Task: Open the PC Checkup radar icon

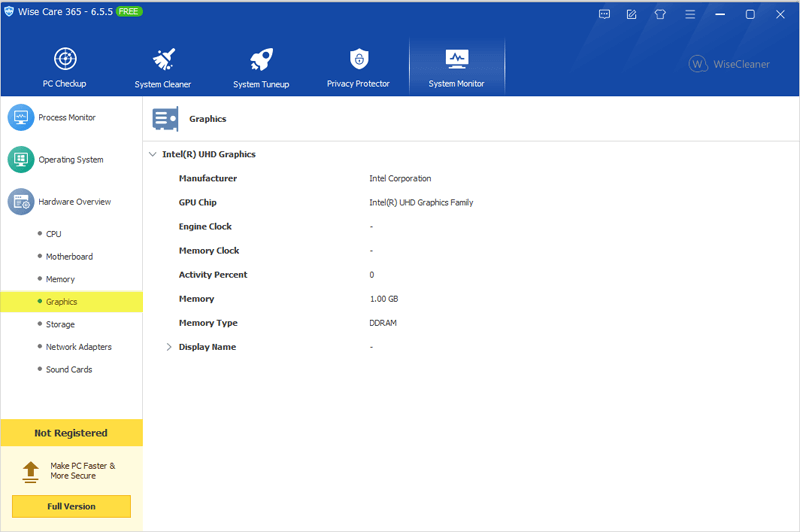Action: 65,59
